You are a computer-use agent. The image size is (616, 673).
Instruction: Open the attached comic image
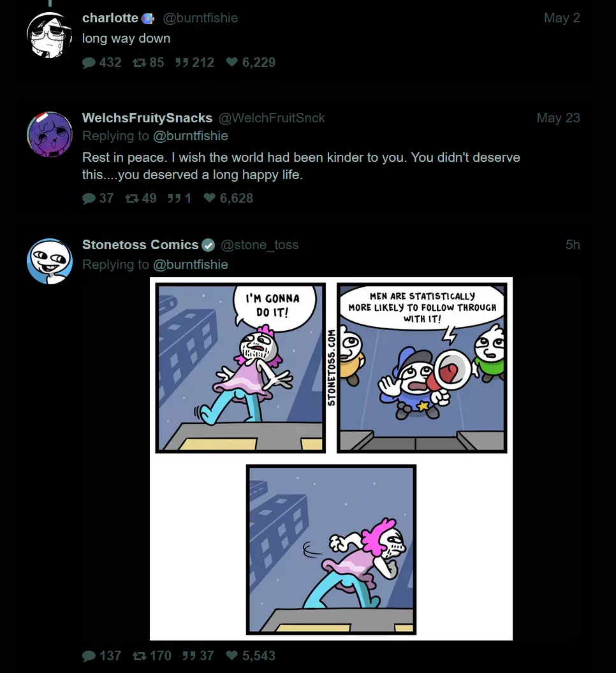point(331,459)
